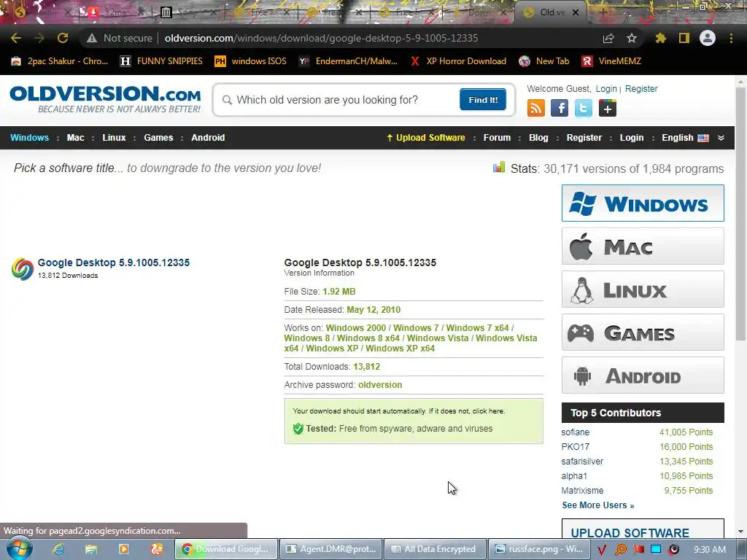Image resolution: width=747 pixels, height=560 pixels.
Task: Select the Windows item in the nav bar
Action: pos(29,138)
